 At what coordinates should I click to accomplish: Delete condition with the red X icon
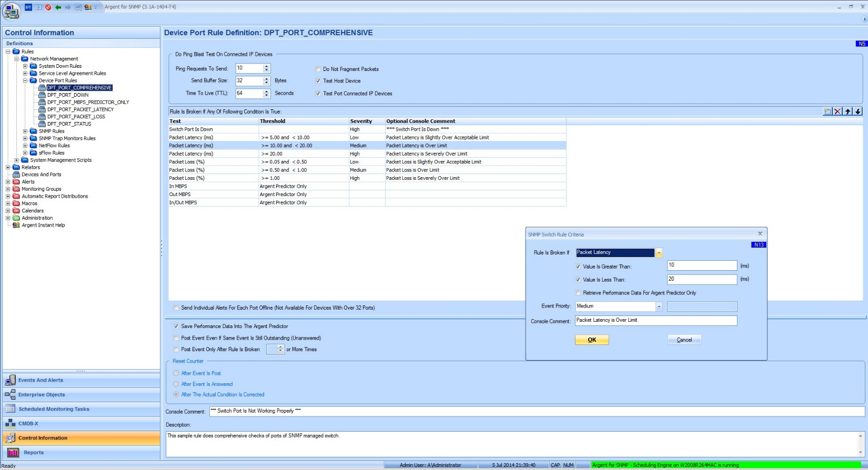pyautogui.click(x=837, y=111)
